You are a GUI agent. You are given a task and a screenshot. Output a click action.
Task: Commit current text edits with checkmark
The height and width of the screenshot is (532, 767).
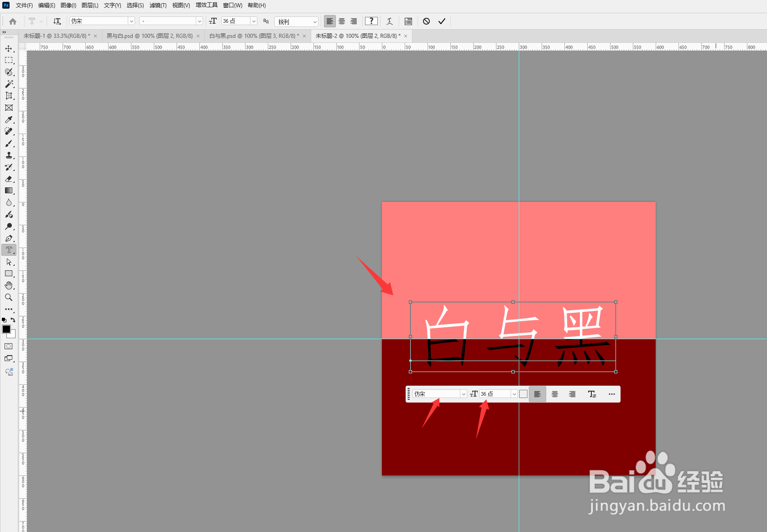442,21
